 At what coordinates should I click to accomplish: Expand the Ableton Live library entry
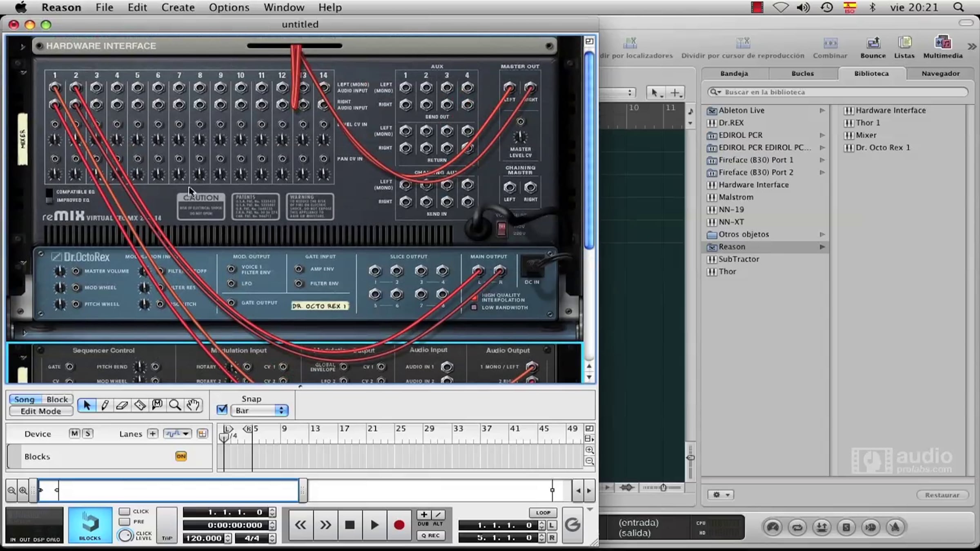click(x=822, y=110)
